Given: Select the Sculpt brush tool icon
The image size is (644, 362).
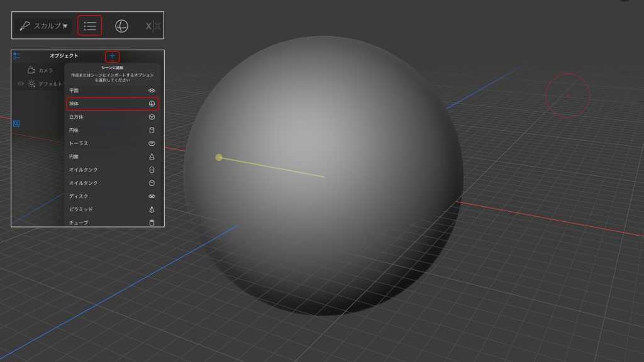Looking at the screenshot, I should tap(24, 25).
